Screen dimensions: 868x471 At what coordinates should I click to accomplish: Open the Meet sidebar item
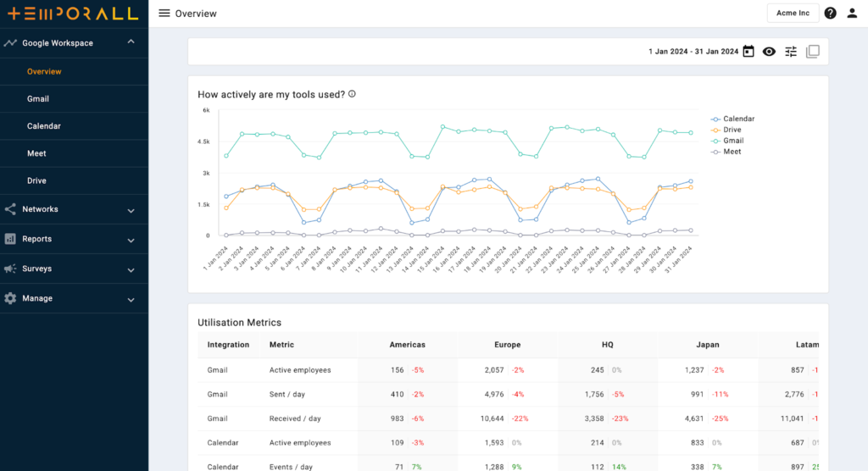[36, 153]
